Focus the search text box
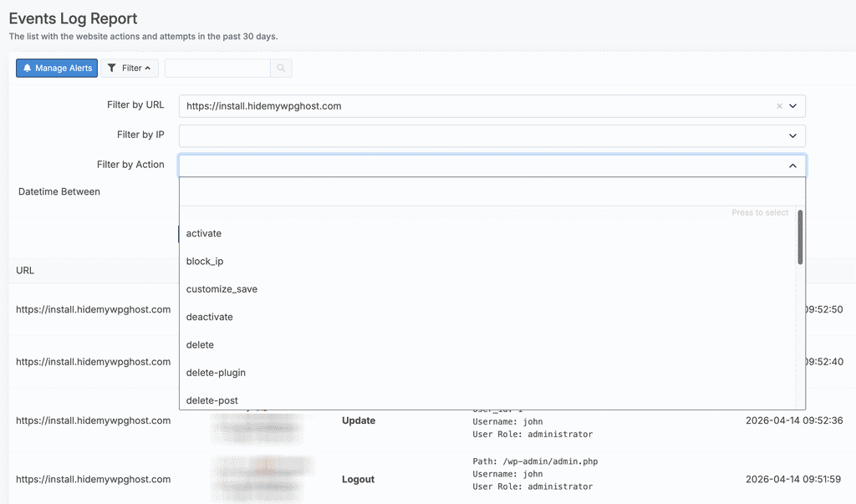This screenshot has width=856, height=504. (217, 69)
